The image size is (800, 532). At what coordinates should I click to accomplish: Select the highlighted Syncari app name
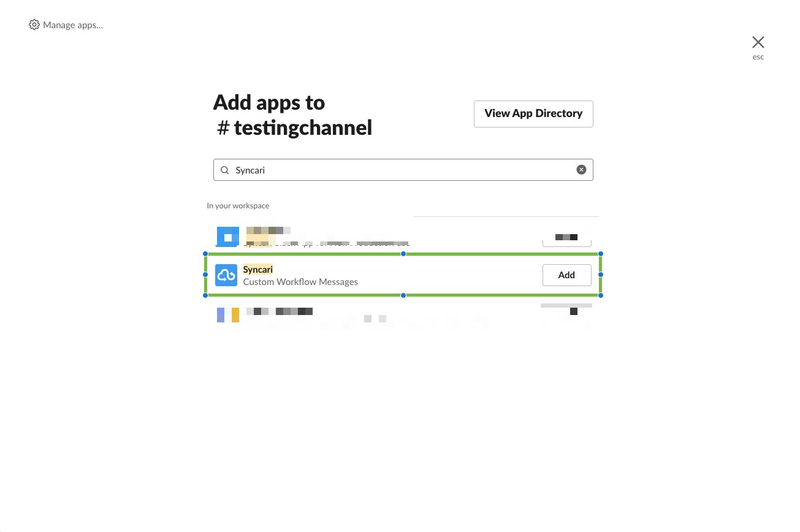pyautogui.click(x=258, y=270)
